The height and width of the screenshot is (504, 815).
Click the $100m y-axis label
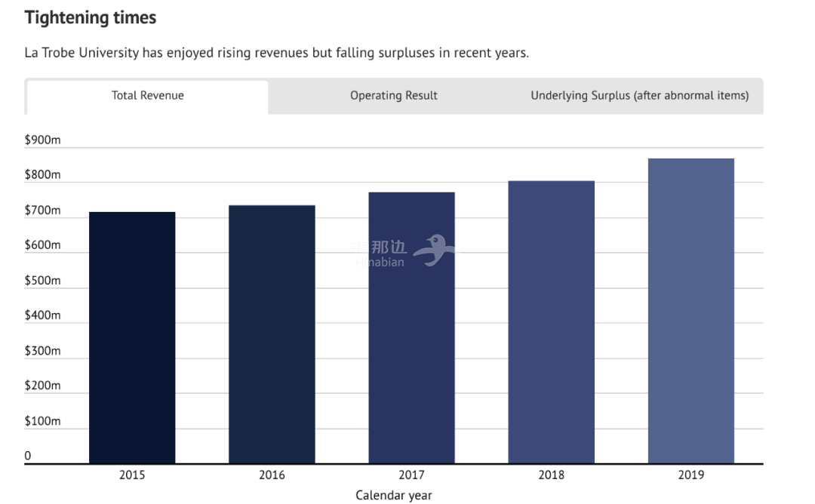[x=42, y=421]
